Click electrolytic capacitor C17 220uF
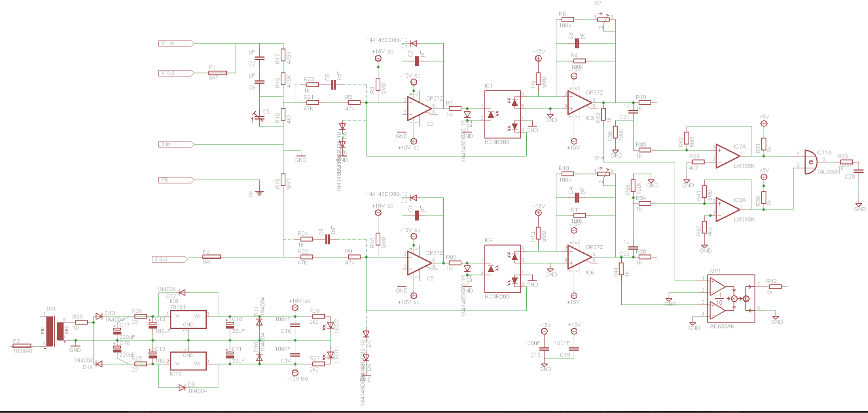868x413 pixels. [x=116, y=330]
